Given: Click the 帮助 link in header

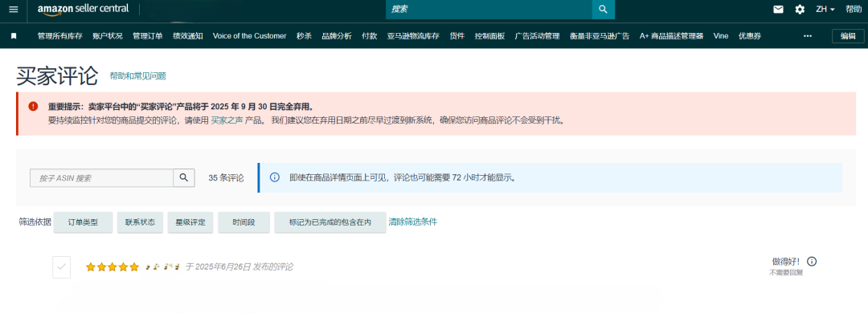Looking at the screenshot, I should (853, 10).
